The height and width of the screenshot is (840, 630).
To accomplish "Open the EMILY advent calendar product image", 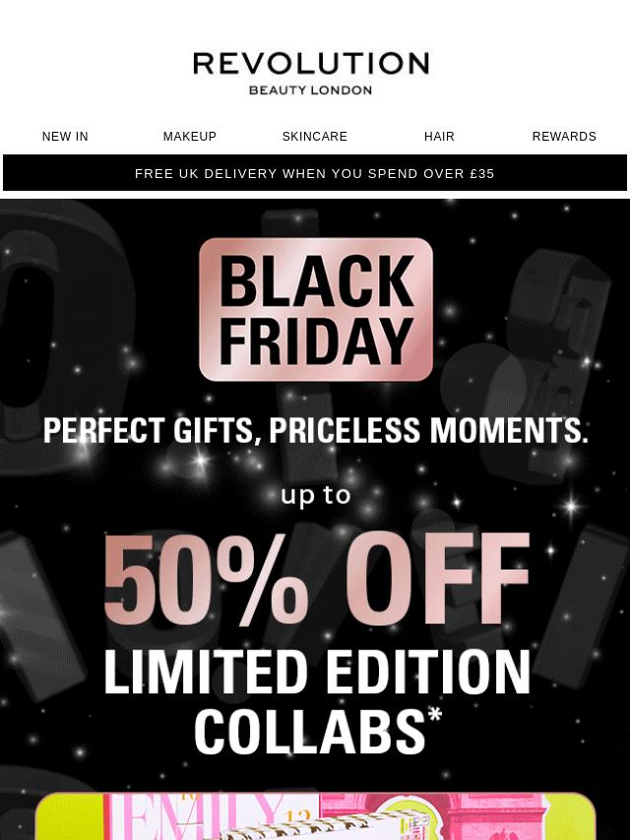I will (x=315, y=815).
